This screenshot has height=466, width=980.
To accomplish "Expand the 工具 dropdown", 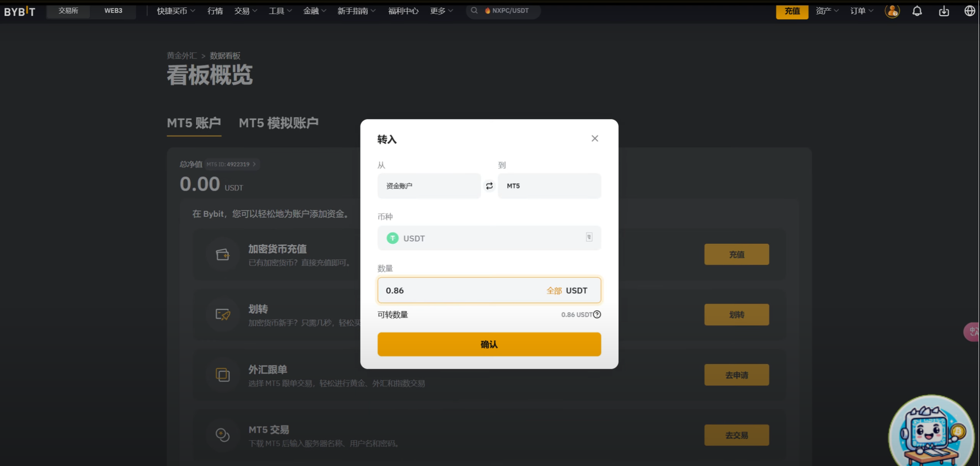I will 280,11.
